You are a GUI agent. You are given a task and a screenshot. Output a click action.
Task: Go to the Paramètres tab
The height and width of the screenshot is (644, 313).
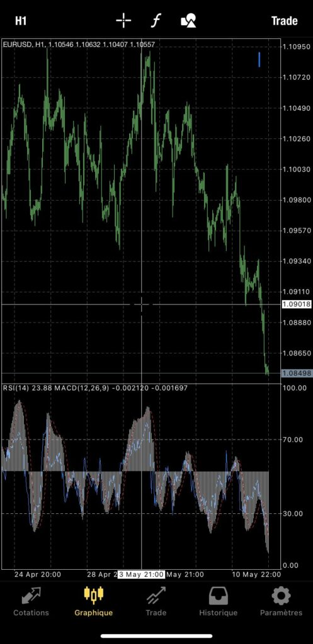coord(282,601)
